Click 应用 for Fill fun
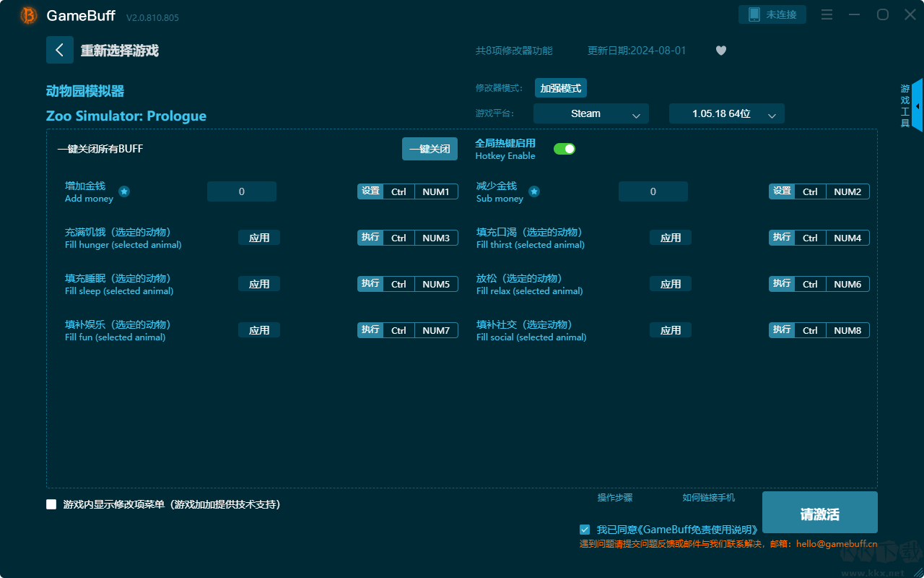 [x=259, y=330]
